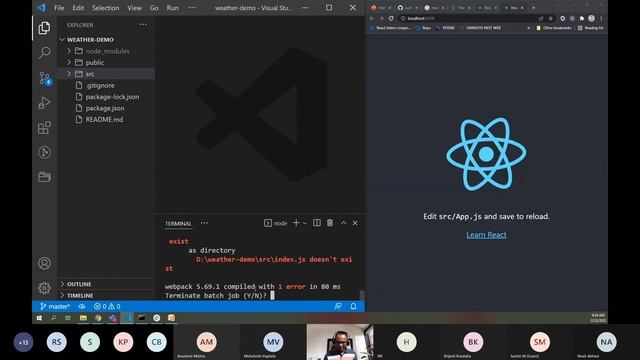Expand the src folder
Screen dimensions: 640x360
(x=69, y=74)
